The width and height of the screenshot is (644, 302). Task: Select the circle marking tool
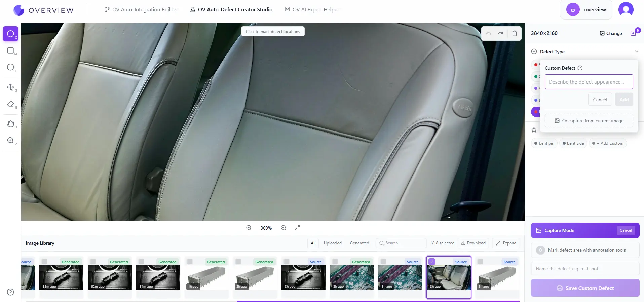point(10,34)
